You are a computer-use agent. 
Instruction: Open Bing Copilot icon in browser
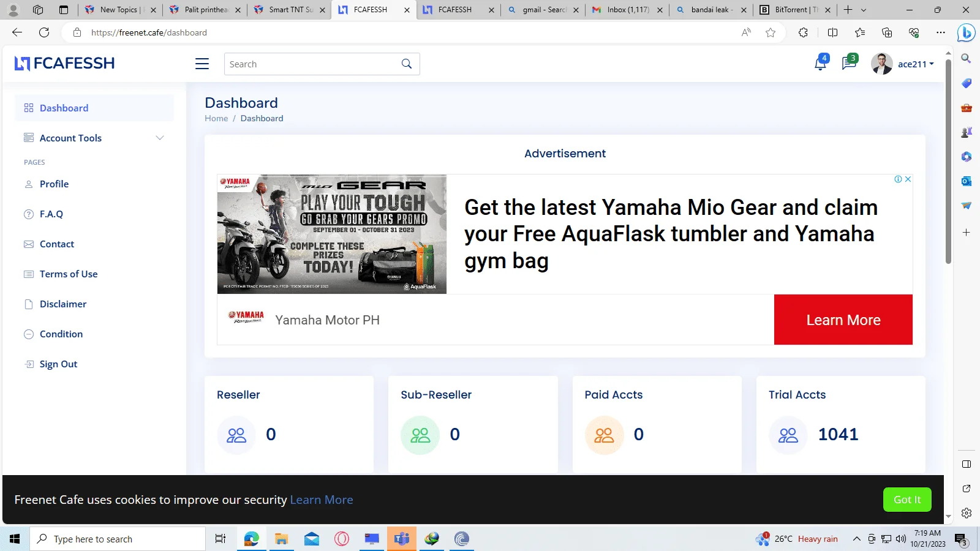[x=966, y=32]
